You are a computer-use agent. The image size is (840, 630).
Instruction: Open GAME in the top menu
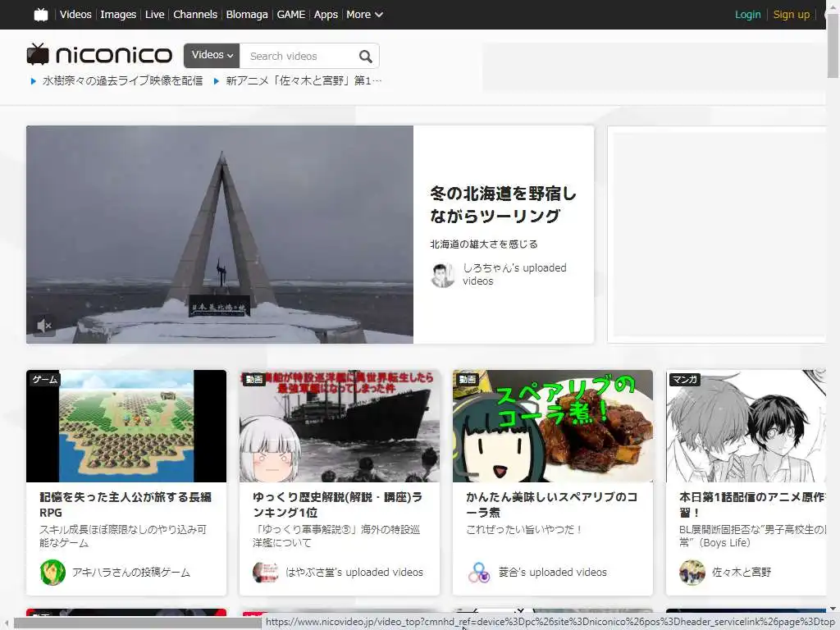point(291,15)
